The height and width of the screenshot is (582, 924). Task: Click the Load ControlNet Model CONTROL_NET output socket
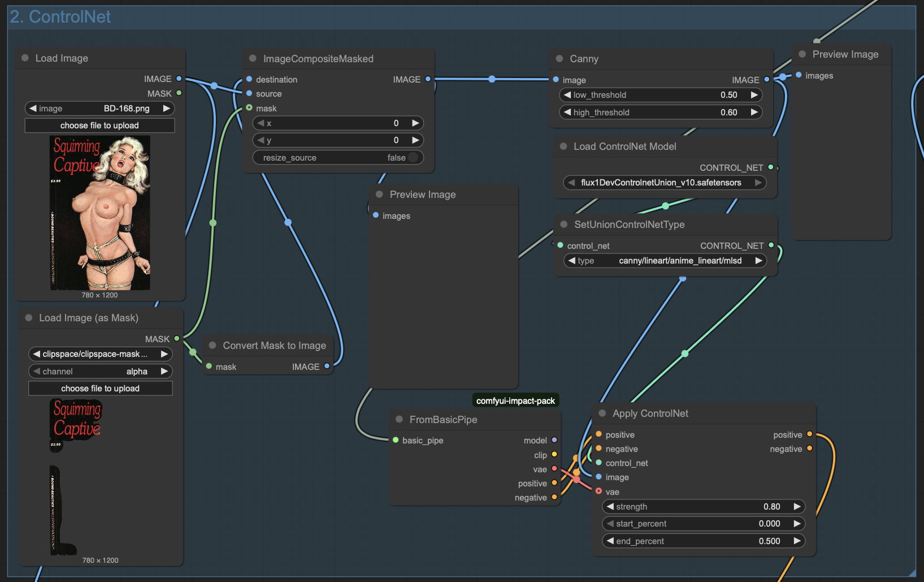click(x=771, y=167)
